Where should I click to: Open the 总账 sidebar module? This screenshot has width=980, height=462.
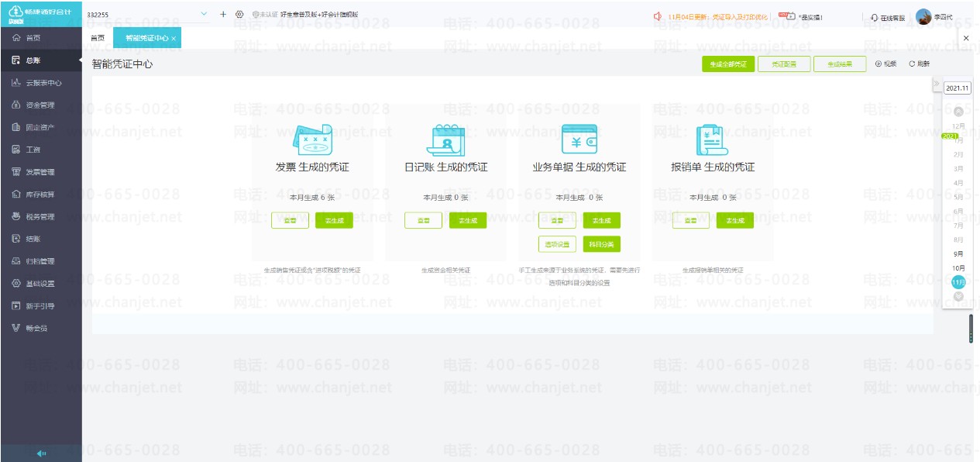coord(40,60)
